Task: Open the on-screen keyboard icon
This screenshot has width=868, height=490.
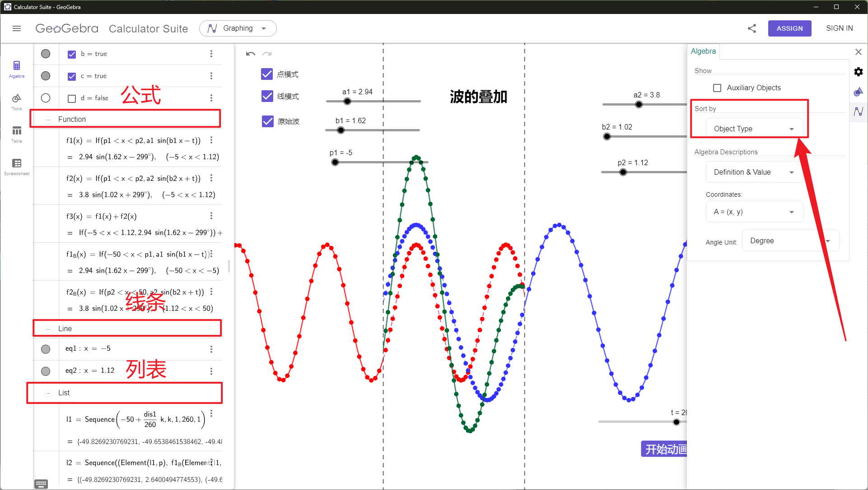Action: click(x=41, y=484)
